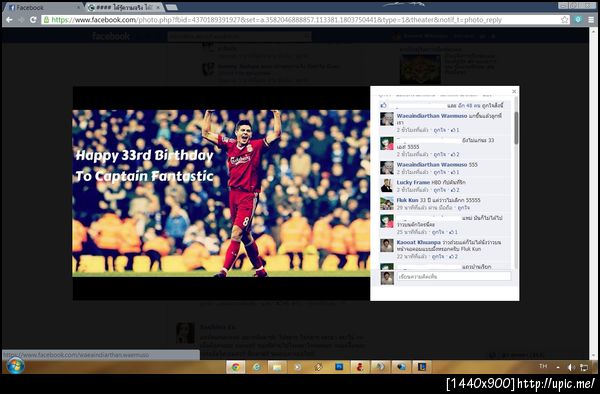This screenshot has width=600, height=394.
Task: Open Kaooat Khuanpa's profile name link
Action: coord(418,242)
